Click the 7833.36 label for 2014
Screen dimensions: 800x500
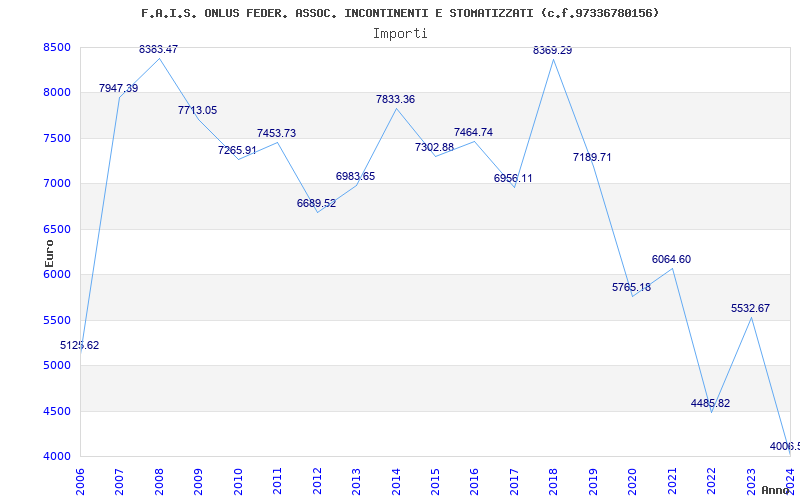coord(395,99)
